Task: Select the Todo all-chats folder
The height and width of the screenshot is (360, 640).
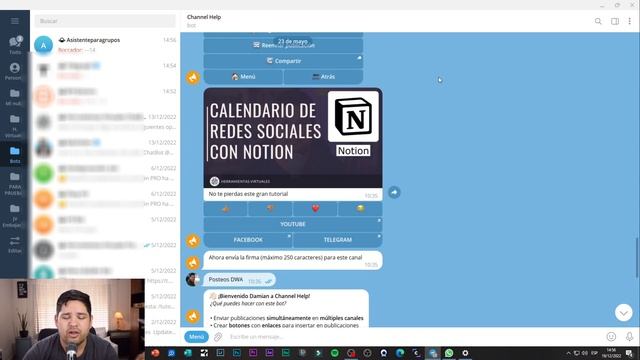Action: (x=15, y=44)
